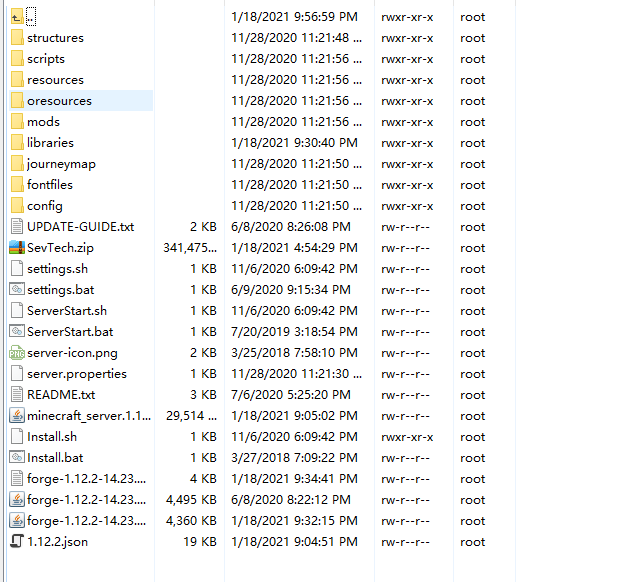This screenshot has height=582, width=635.
Task: Click the '19 KB' size value
Action: pos(200,541)
